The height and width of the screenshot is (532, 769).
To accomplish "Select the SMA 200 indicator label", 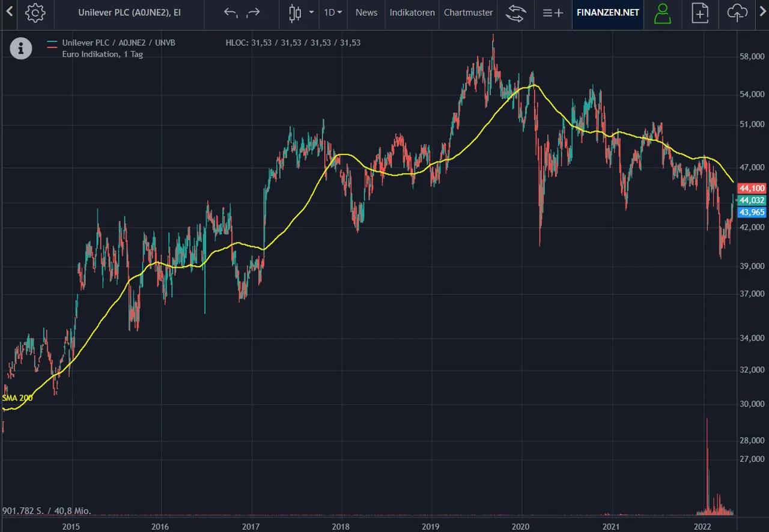I will point(17,397).
